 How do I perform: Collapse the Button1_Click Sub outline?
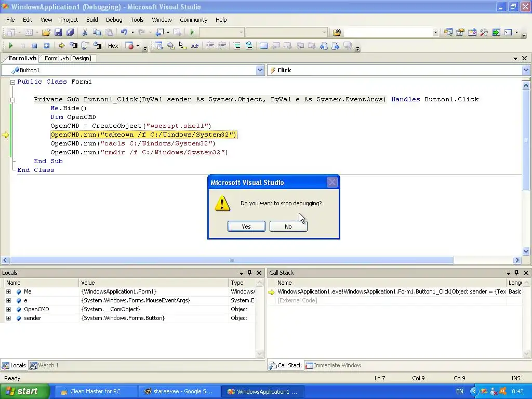pos(12,99)
